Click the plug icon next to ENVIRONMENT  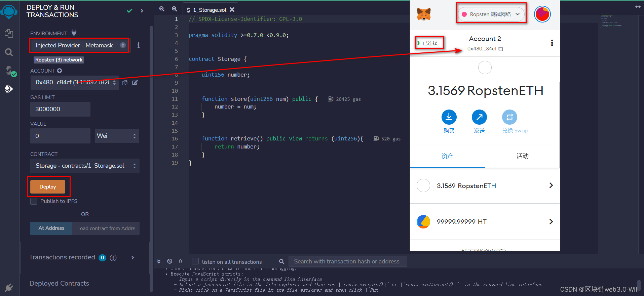point(74,33)
